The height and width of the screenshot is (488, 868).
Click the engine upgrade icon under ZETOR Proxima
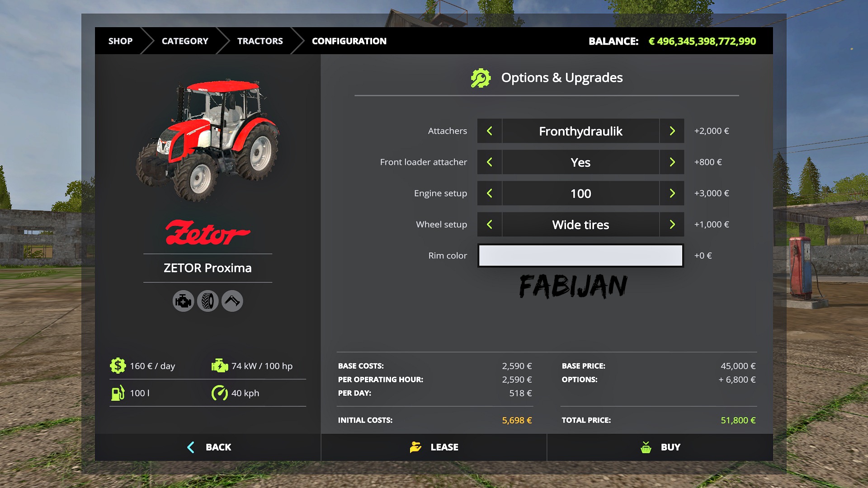pos(183,301)
